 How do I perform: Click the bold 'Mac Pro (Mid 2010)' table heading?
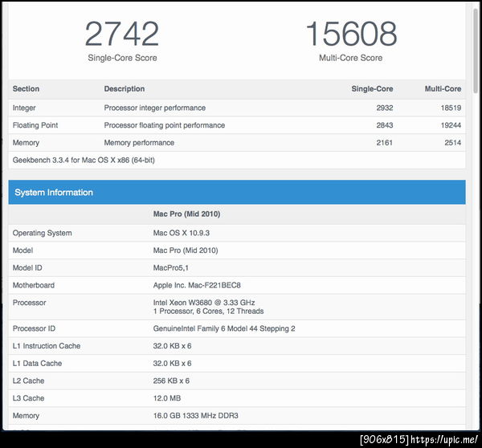click(186, 214)
